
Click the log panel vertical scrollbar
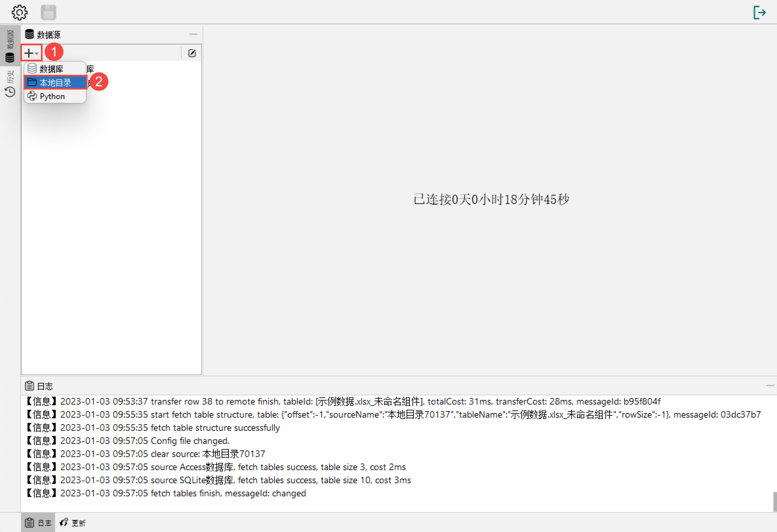pyautogui.click(x=774, y=501)
